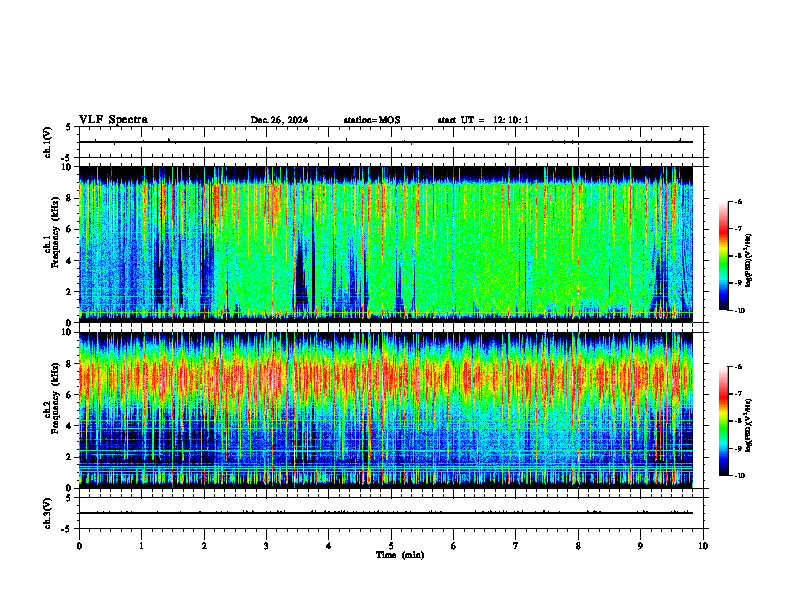
Task: Click the "-10" label on ch.2 color scale
Action: click(x=739, y=476)
